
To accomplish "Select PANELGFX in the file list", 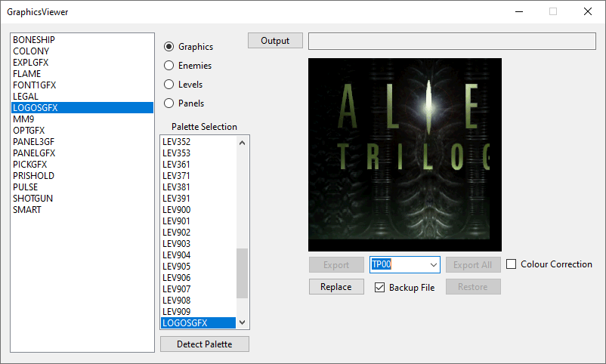I will [82, 153].
